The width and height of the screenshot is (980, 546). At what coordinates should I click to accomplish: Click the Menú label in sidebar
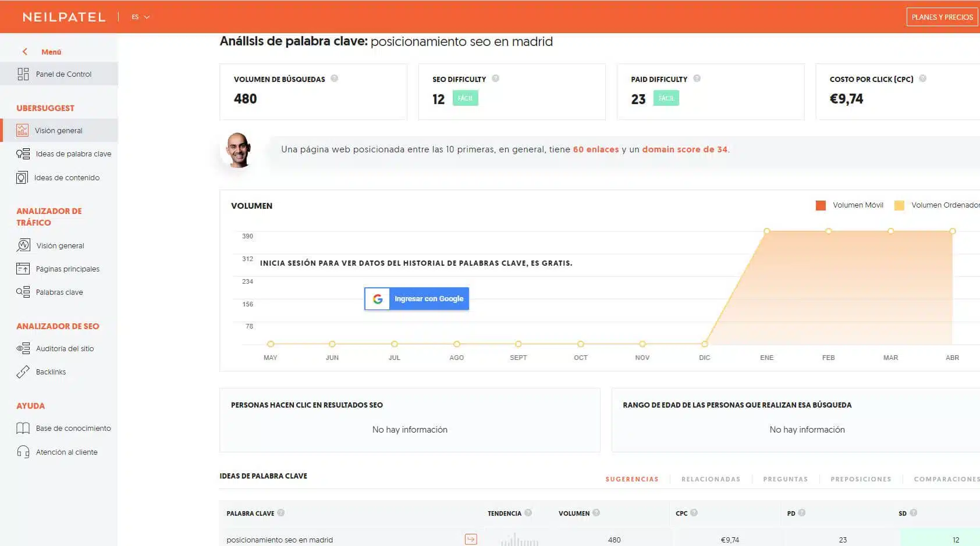(51, 52)
